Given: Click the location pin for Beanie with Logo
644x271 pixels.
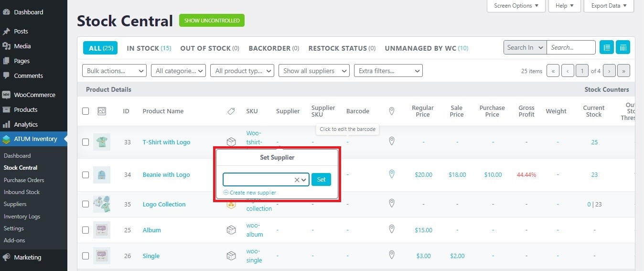Looking at the screenshot, I should (392, 174).
